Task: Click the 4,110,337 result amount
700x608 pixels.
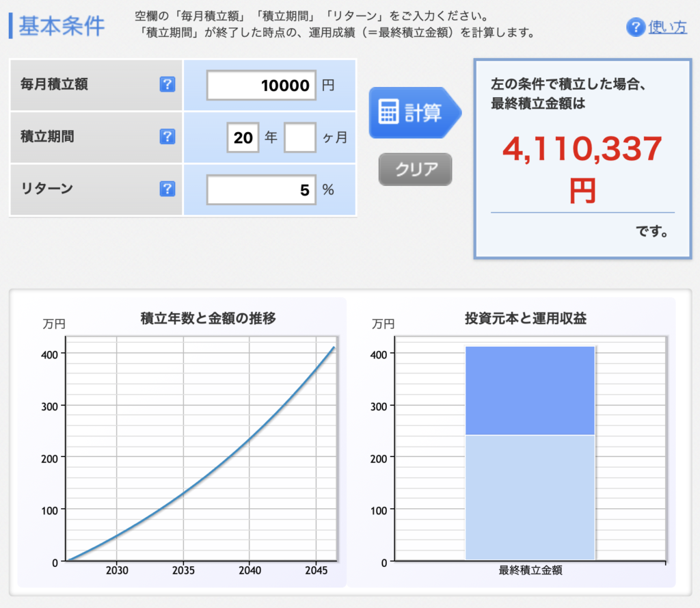Action: click(x=582, y=149)
